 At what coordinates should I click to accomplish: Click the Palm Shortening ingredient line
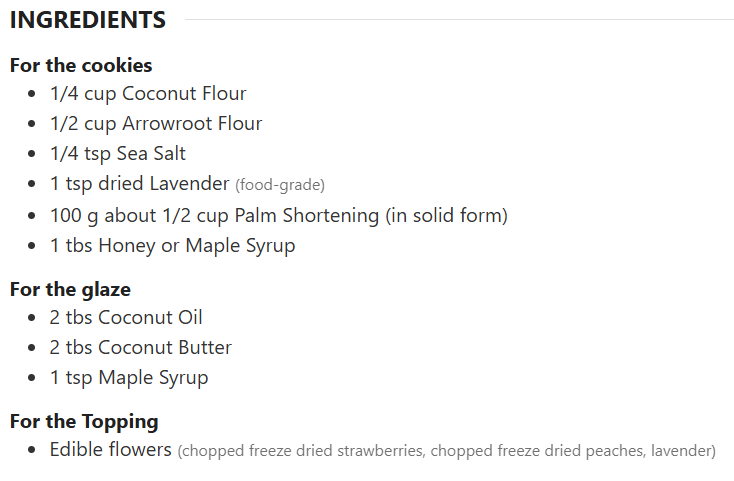(x=279, y=215)
